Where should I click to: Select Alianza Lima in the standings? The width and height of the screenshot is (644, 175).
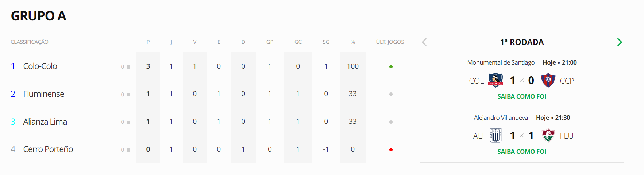click(x=45, y=122)
